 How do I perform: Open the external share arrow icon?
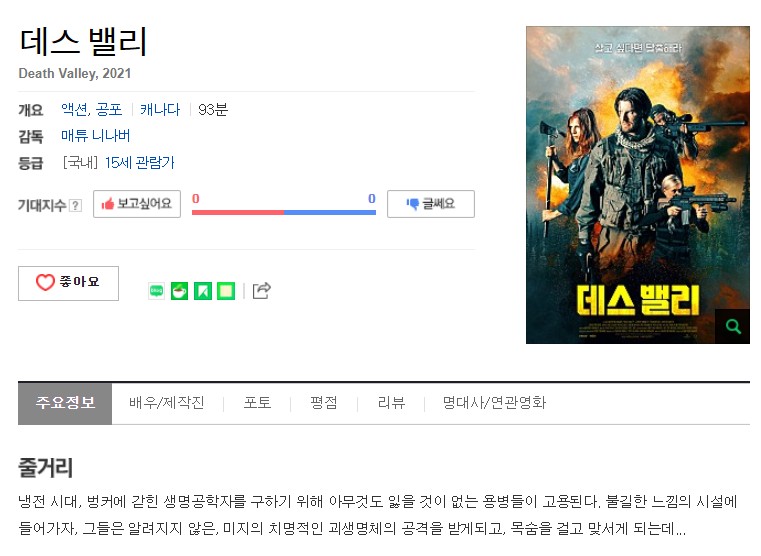[x=262, y=291]
